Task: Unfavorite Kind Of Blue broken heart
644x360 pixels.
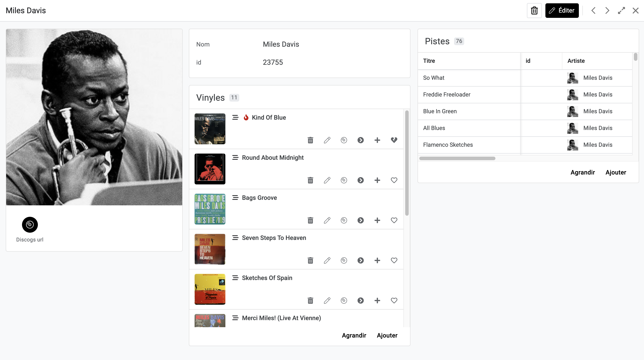Action: 394,140
